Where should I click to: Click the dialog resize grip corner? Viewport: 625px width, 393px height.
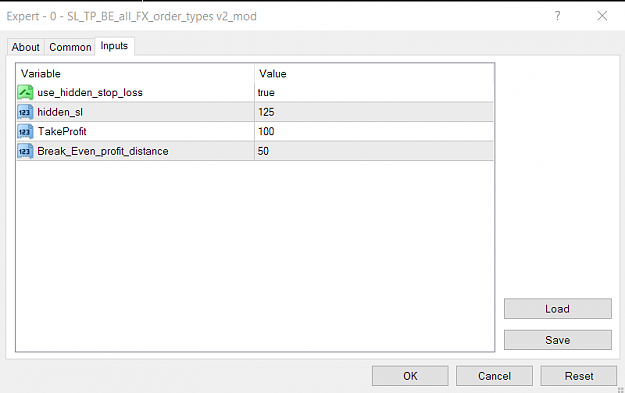tap(621, 389)
